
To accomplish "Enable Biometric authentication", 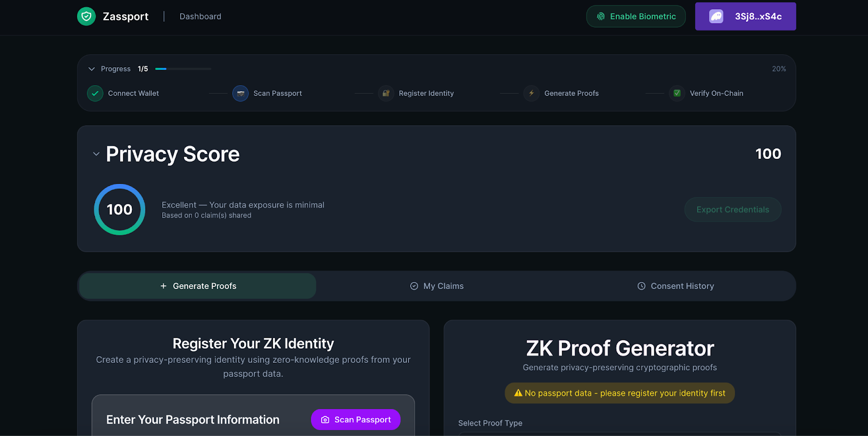I will 636,16.
